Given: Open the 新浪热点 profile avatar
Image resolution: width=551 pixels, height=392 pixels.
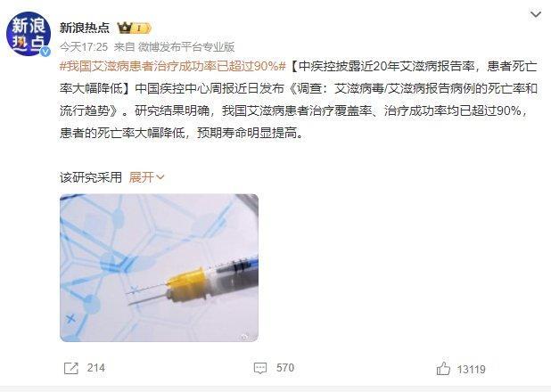Looking at the screenshot, I should pos(29,34).
